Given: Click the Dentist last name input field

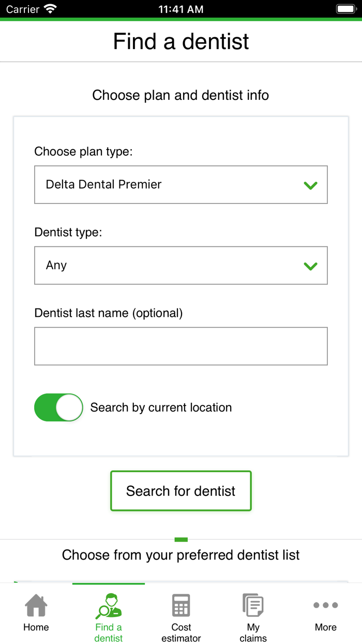Looking at the screenshot, I should (180, 346).
